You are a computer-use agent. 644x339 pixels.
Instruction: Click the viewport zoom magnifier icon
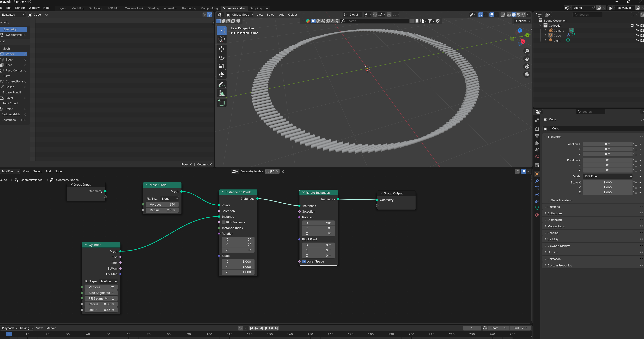(x=527, y=51)
